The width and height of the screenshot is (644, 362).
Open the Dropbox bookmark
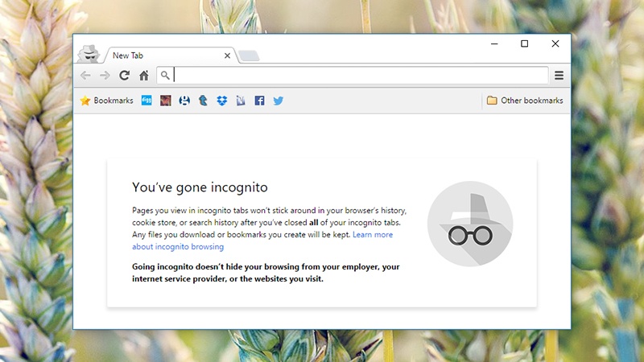click(221, 101)
